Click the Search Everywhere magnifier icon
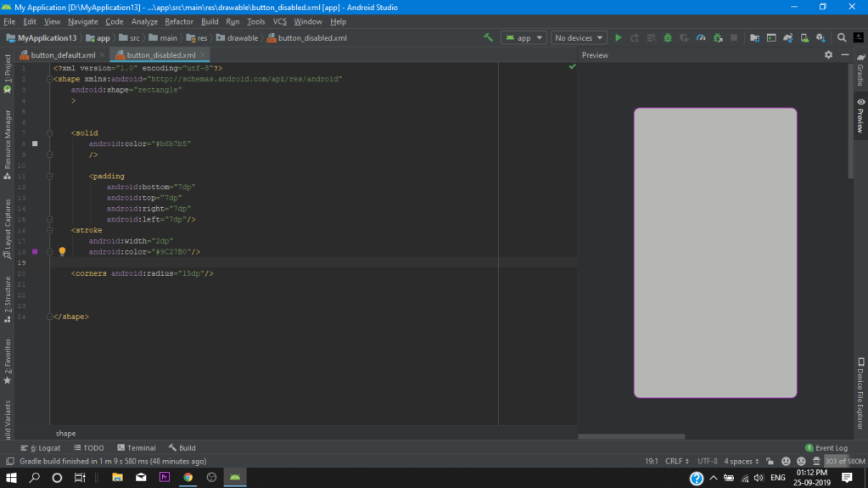 (842, 38)
